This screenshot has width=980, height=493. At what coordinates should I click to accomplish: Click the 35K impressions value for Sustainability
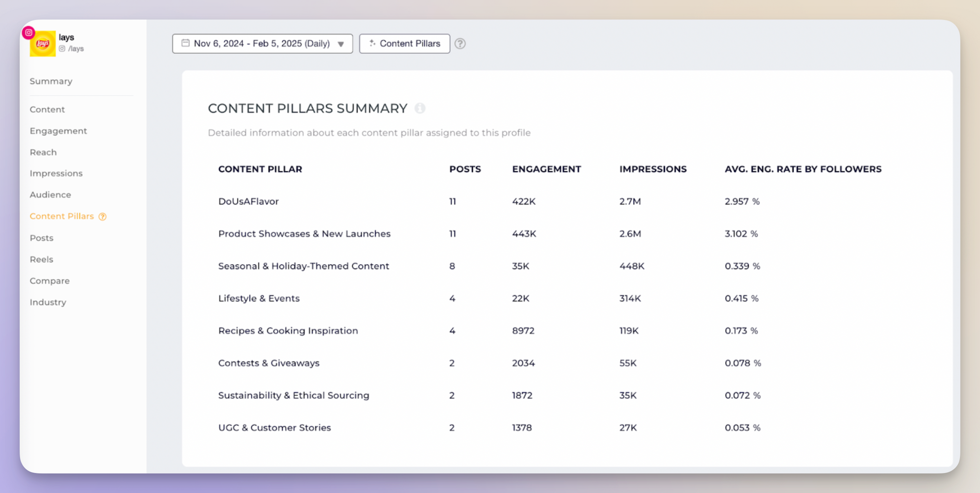(x=628, y=395)
